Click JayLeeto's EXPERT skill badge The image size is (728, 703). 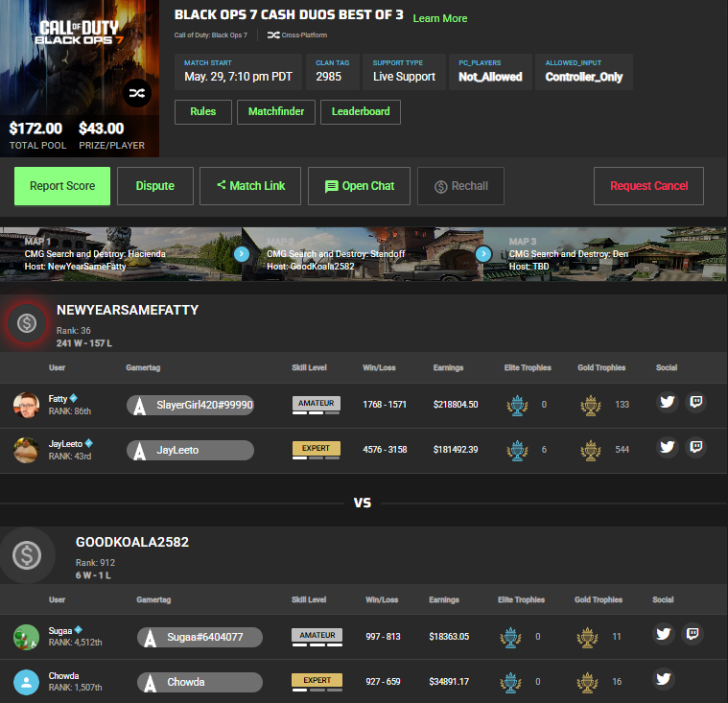coord(317,448)
